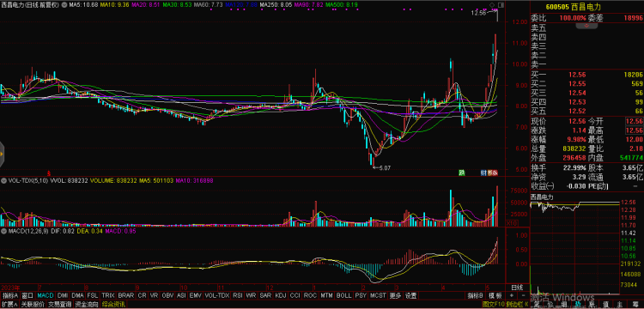Toggle the 窗口 indicator window button
Screen dimensions: 644x309
click(x=27, y=295)
